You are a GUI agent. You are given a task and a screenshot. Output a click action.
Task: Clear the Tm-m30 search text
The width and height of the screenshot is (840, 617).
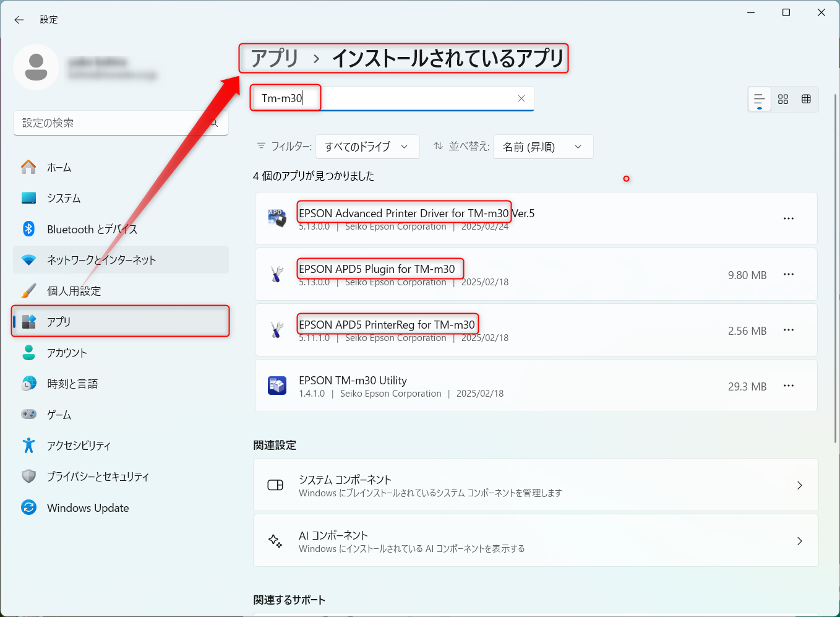coord(521,98)
